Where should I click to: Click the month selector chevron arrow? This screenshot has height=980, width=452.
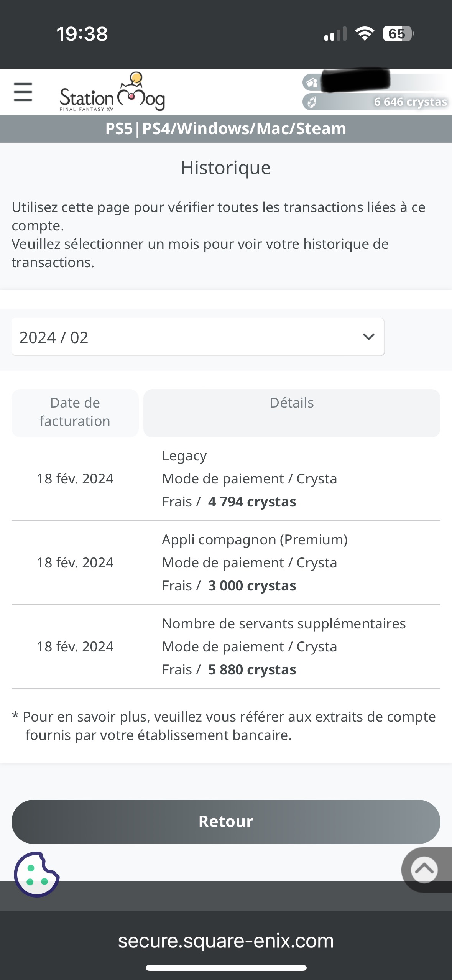[368, 337]
